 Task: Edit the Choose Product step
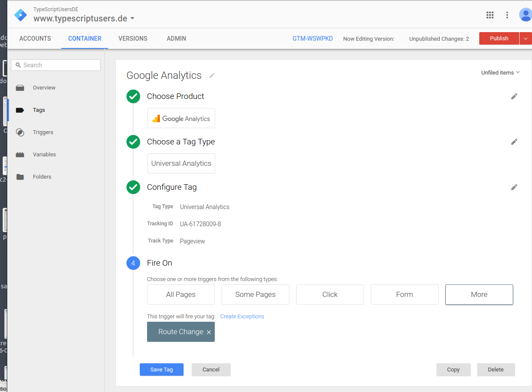(x=514, y=96)
